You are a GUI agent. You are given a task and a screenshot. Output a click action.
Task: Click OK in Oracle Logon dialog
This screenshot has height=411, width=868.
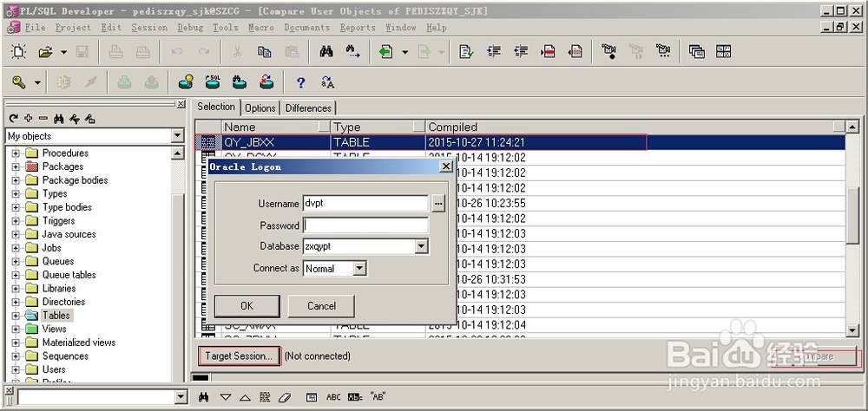pos(247,306)
